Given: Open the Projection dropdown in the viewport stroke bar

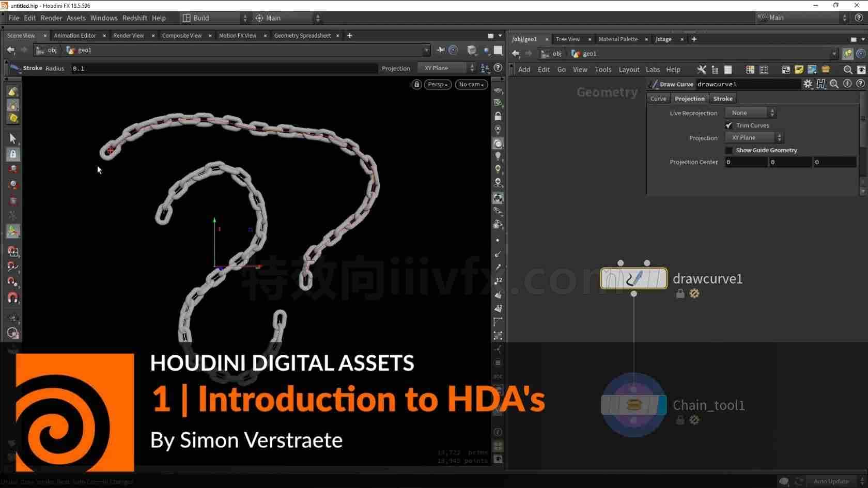Looking at the screenshot, I should point(446,68).
